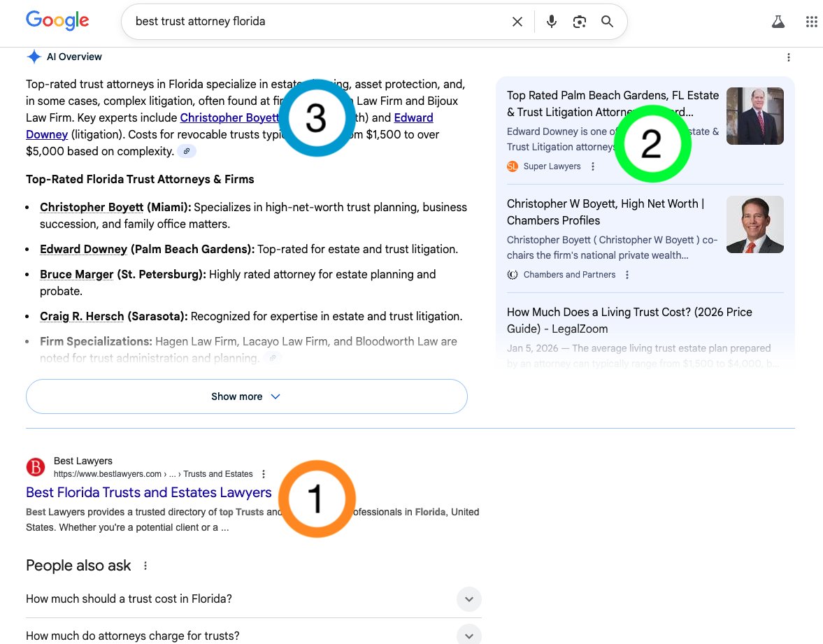
Task: Open Search Labs flask icon
Action: tap(778, 22)
